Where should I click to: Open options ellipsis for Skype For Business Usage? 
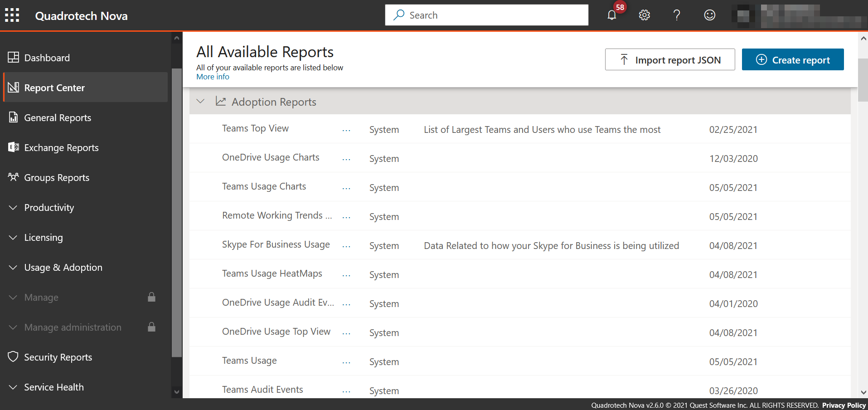click(x=346, y=247)
